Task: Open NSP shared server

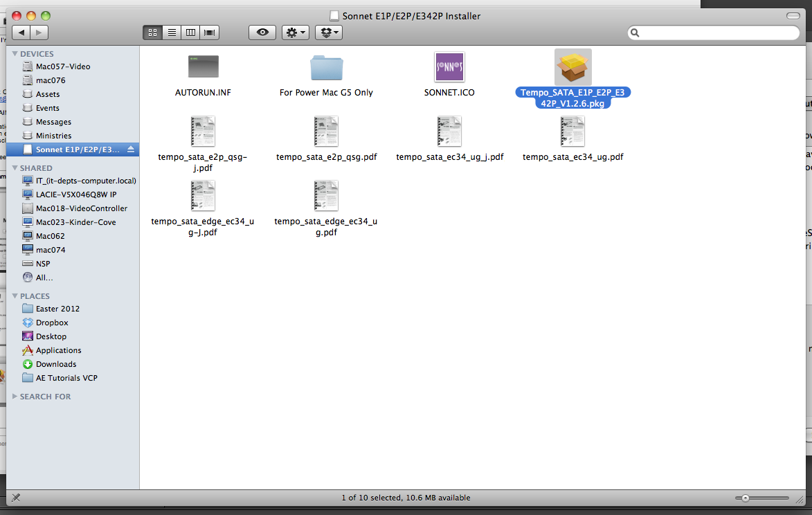Action: 73,264
